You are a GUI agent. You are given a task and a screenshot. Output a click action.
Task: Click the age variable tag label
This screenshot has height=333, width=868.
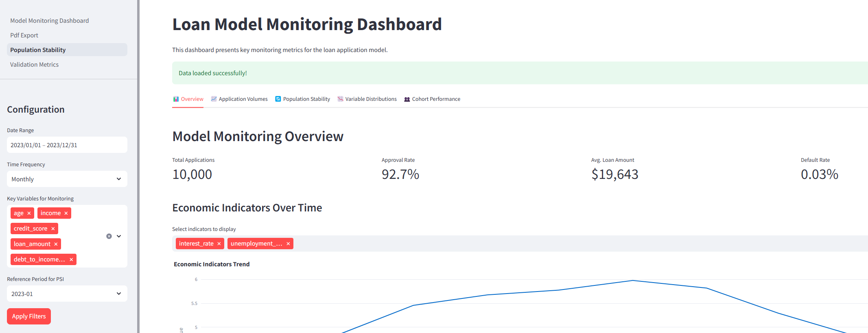19,213
